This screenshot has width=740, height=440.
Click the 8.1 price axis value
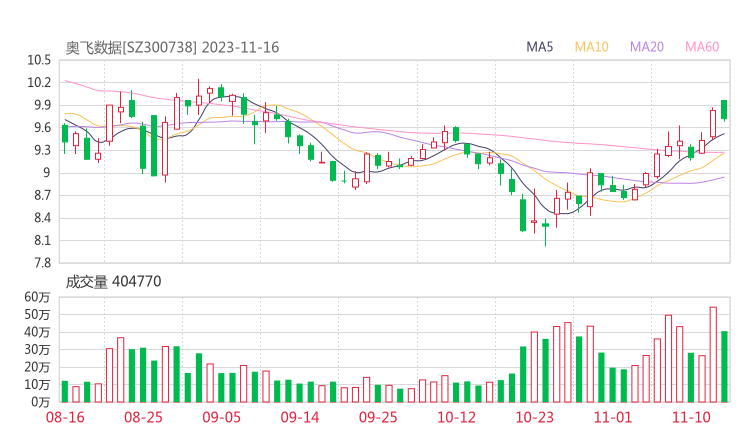click(42, 240)
